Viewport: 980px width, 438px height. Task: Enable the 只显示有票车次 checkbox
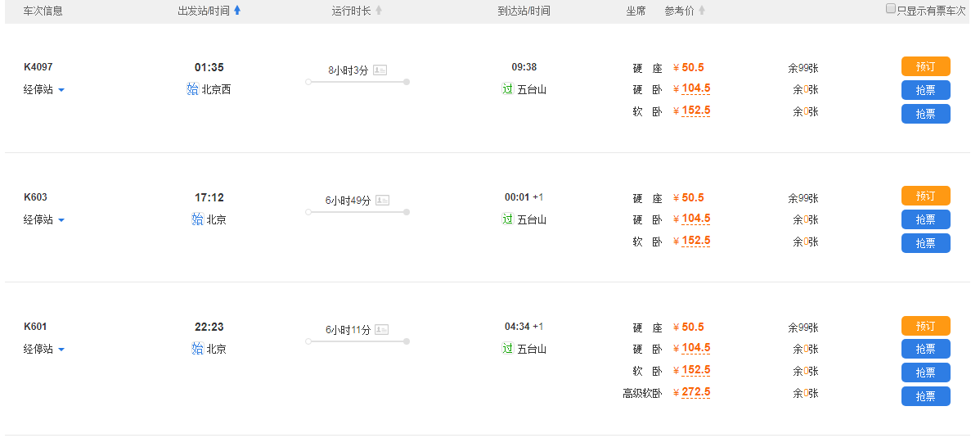tap(891, 9)
